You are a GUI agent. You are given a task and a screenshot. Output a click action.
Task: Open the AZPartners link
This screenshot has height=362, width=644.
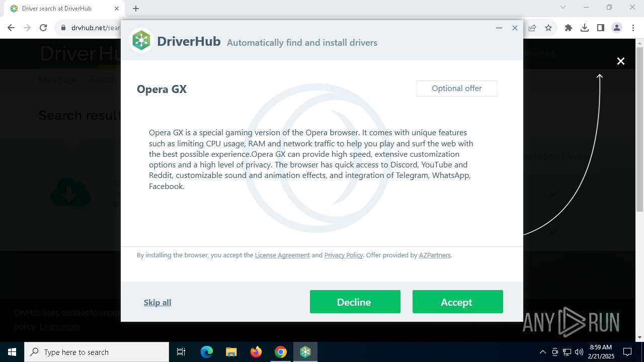click(435, 255)
